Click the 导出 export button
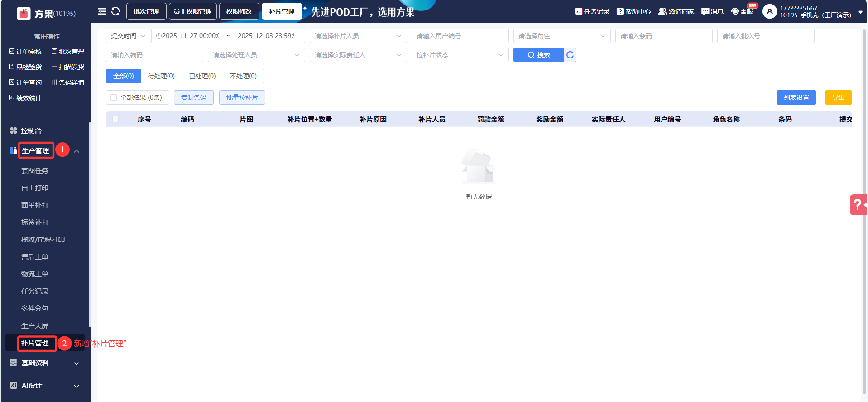Screen dimensions: 868x402 [838, 97]
